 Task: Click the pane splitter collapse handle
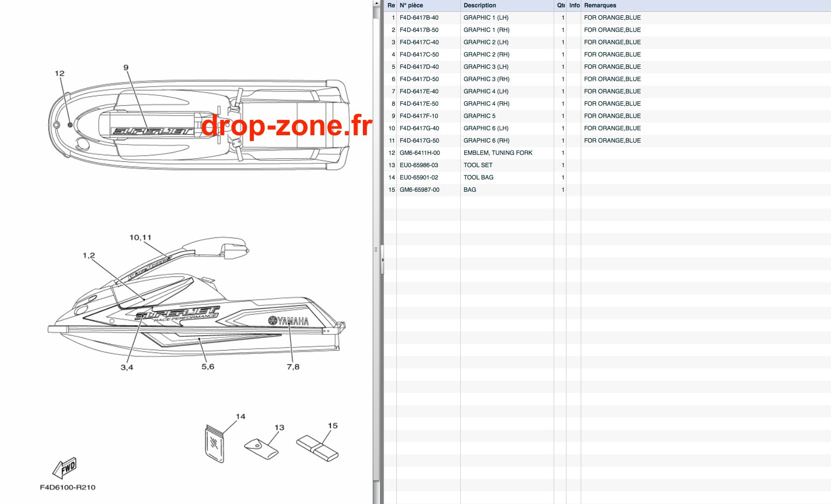point(382,259)
